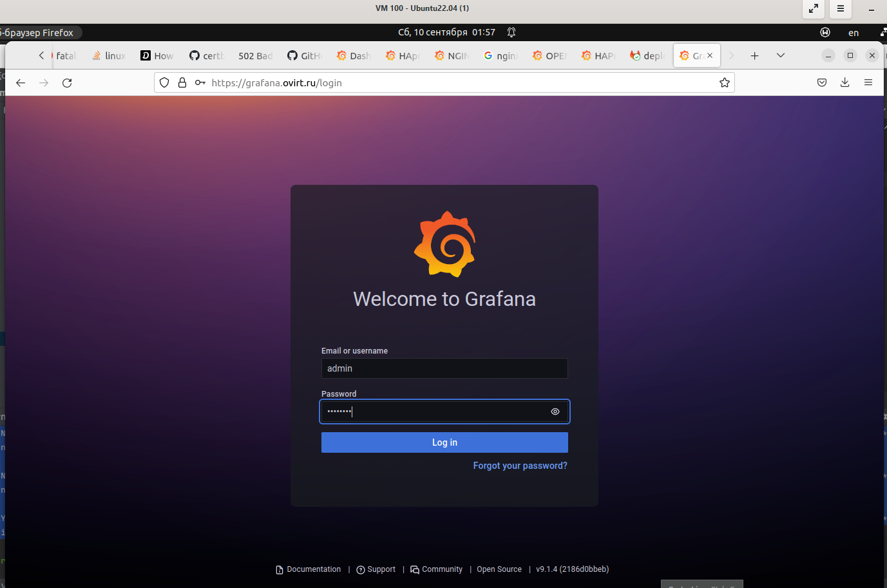Switch to the 'OPE' tab
Viewport: 887px width, 588px height.
[549, 56]
